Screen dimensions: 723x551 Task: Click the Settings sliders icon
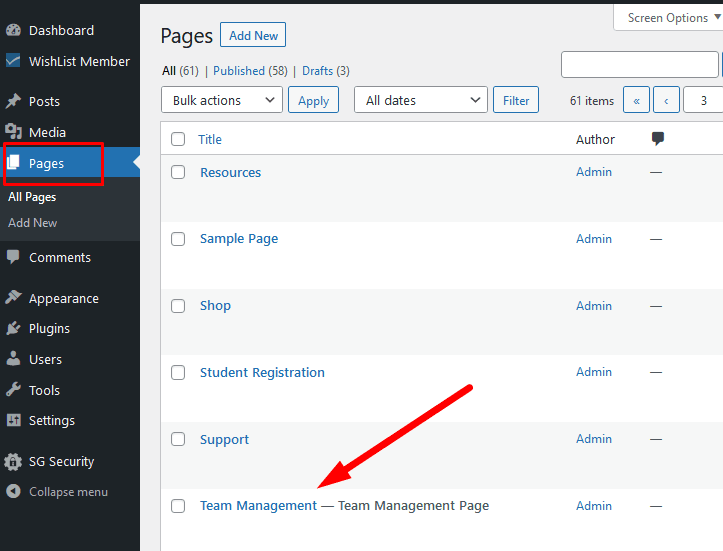coord(13,420)
